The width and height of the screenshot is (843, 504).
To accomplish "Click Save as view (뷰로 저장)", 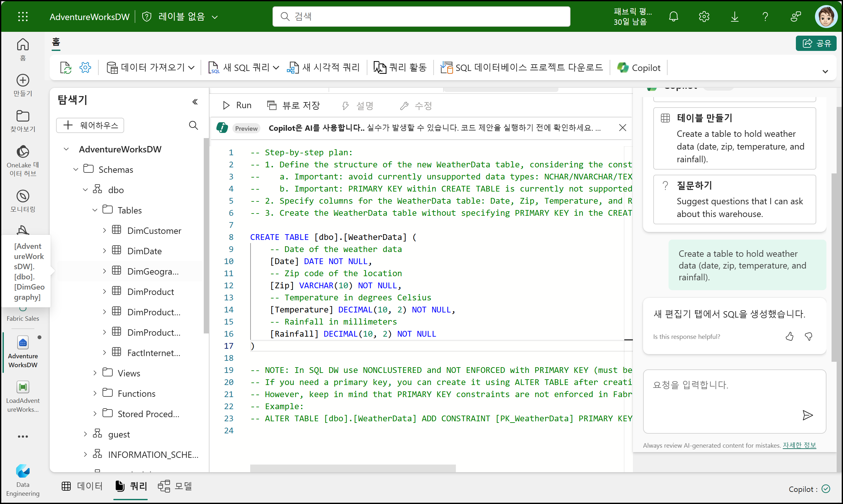I will tap(294, 105).
